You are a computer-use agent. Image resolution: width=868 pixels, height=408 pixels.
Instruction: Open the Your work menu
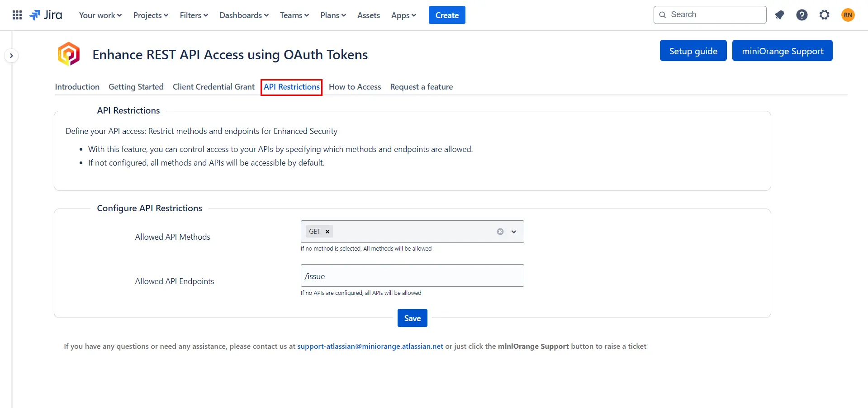click(100, 15)
